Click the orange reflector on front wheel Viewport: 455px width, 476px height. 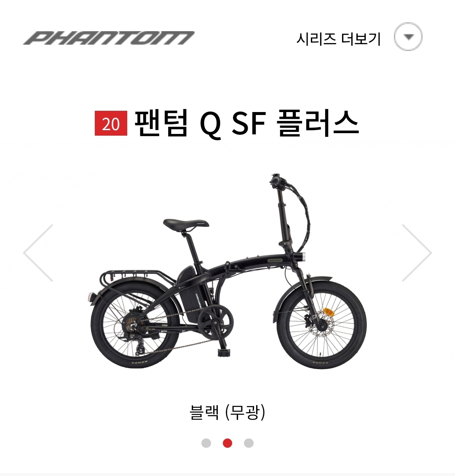point(328,311)
